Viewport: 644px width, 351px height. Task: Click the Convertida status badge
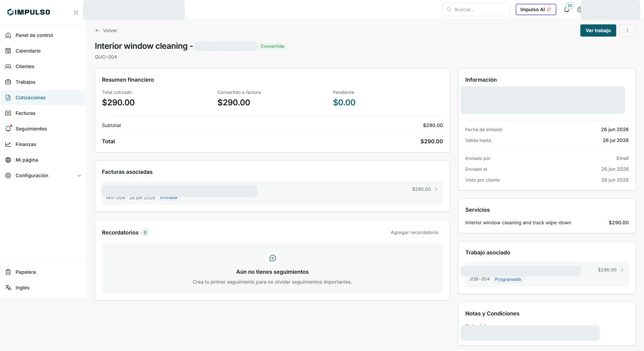point(272,46)
